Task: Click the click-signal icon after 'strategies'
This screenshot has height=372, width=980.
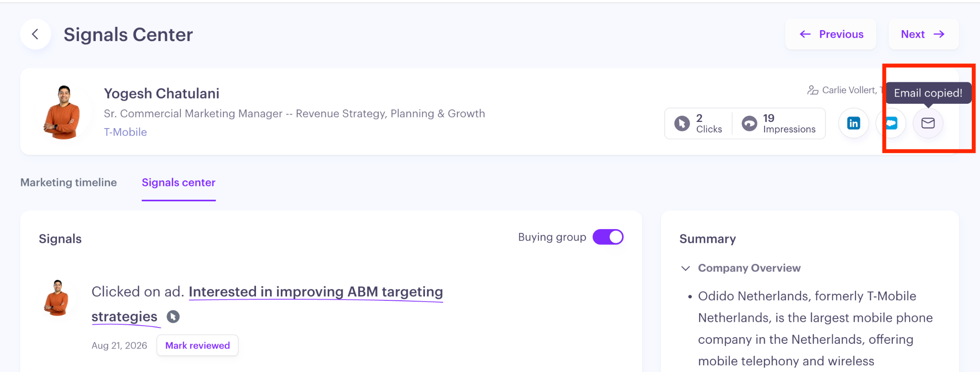Action: pos(173,317)
